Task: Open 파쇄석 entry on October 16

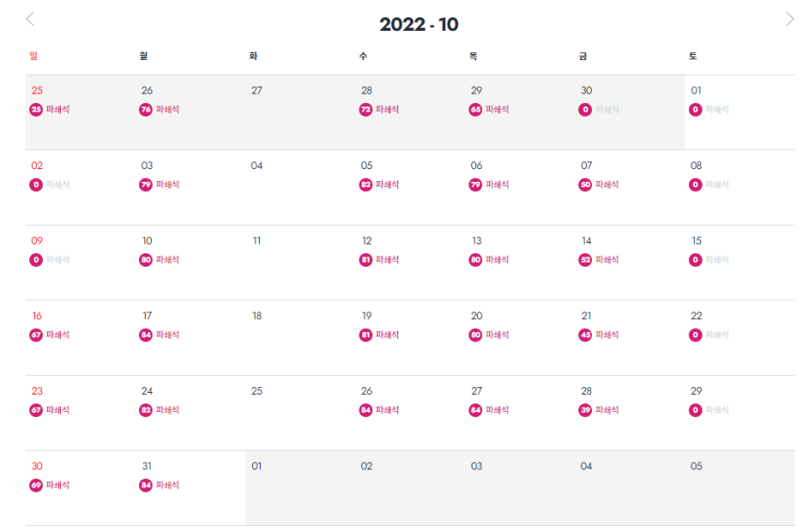Action: [57, 335]
